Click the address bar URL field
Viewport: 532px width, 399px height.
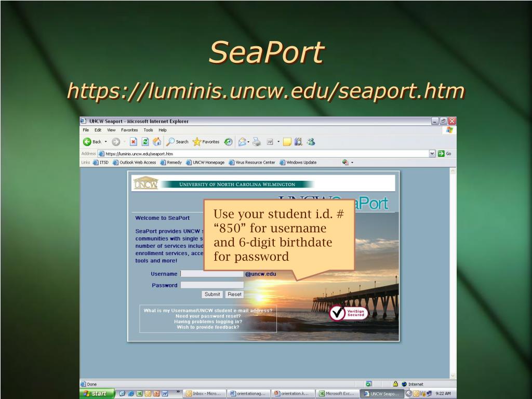pos(263,154)
